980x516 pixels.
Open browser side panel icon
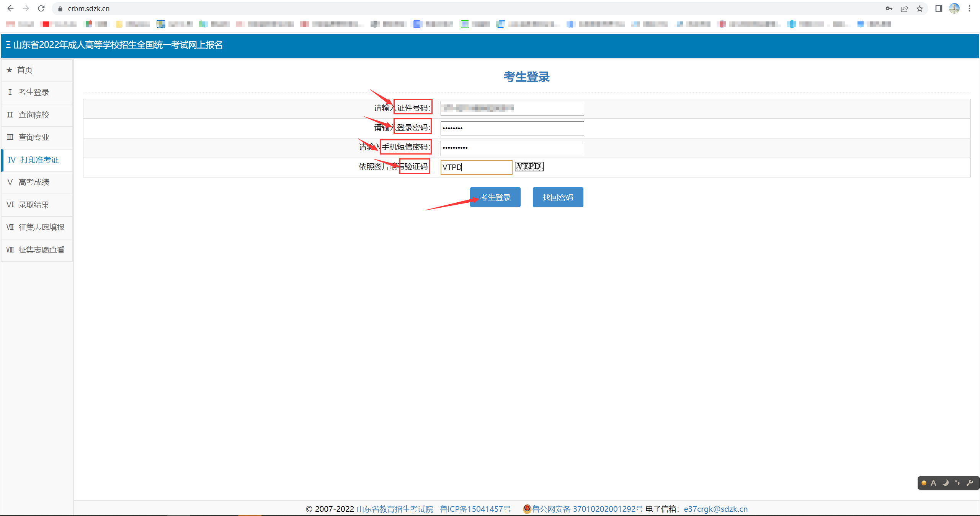point(939,8)
